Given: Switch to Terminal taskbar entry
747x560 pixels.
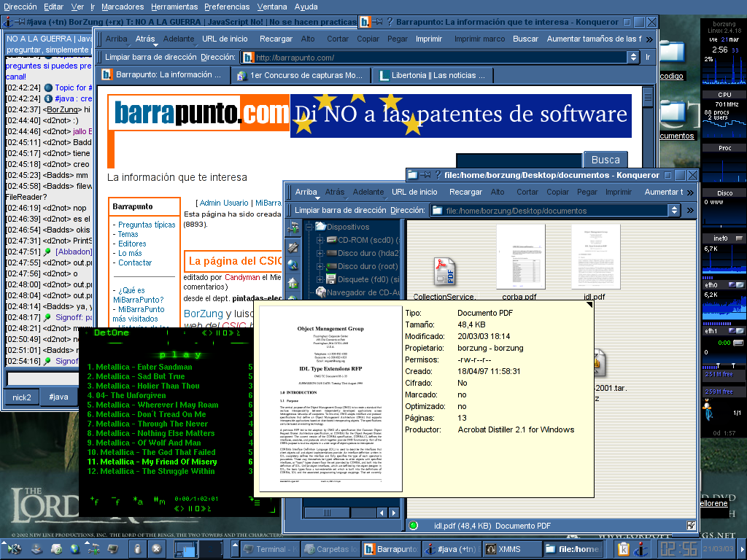Looking at the screenshot, I should coord(271,549).
